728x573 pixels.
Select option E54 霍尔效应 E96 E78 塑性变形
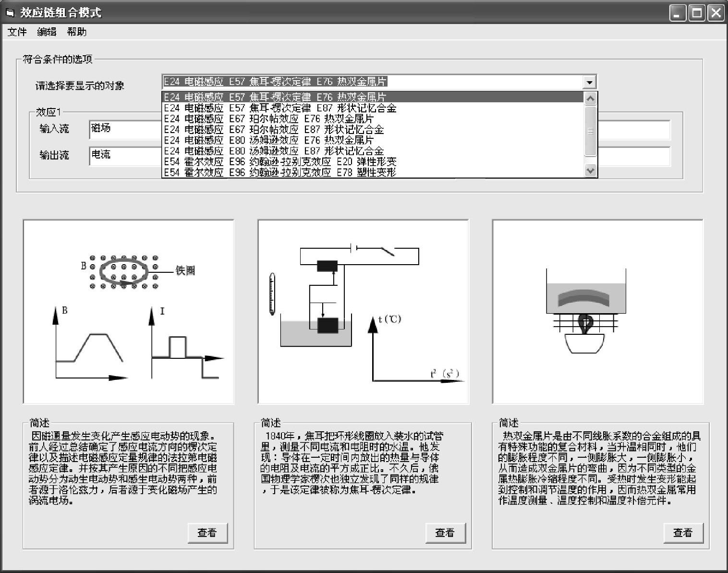click(x=373, y=172)
